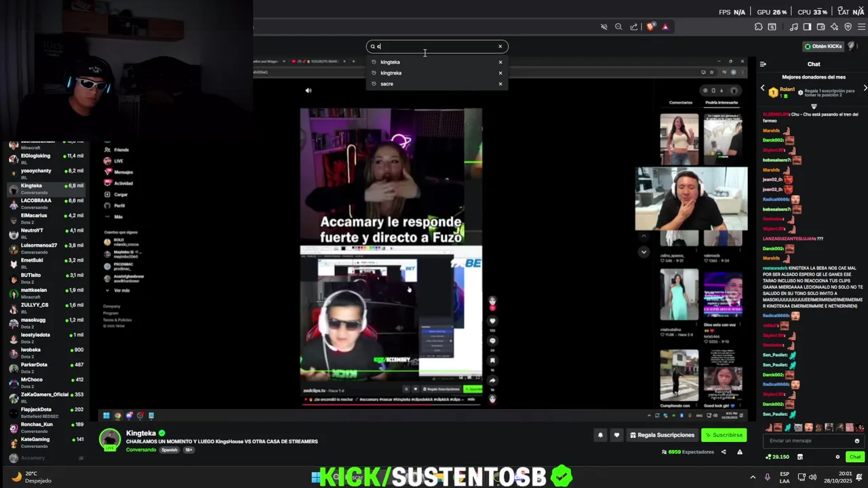868x488 pixels.
Task: Remove first 'kingteka' suggestion from history
Action: (500, 62)
